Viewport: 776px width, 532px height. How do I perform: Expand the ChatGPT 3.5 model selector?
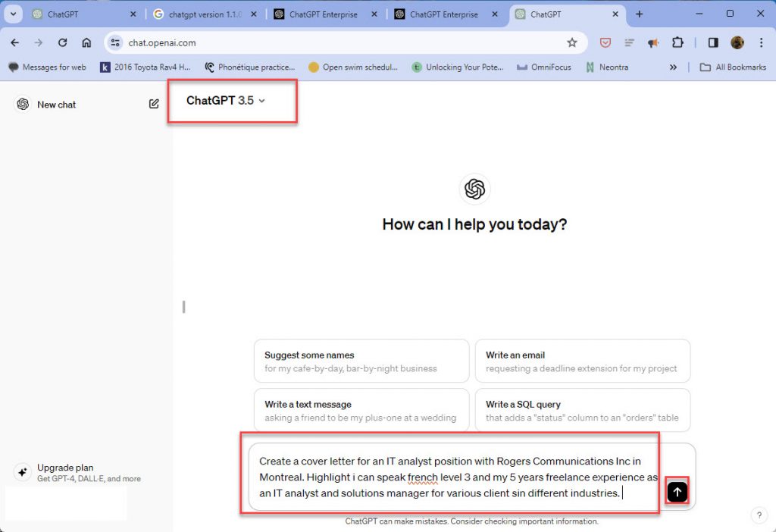[226, 100]
